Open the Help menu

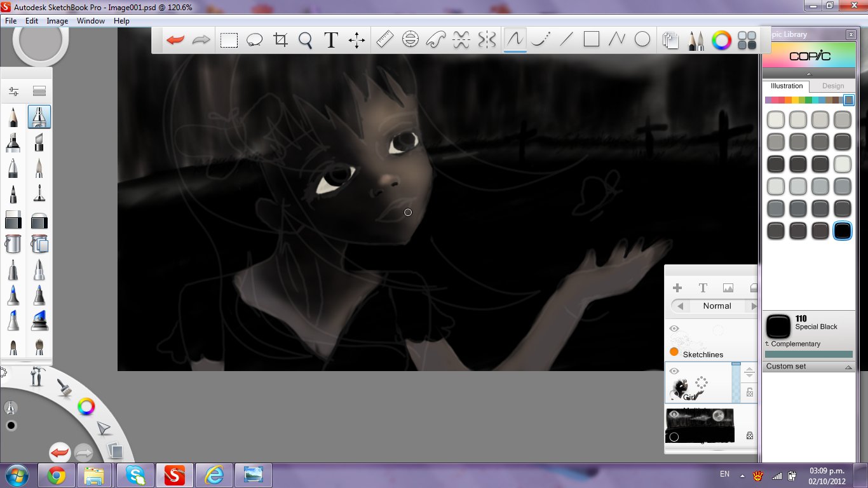pos(121,21)
